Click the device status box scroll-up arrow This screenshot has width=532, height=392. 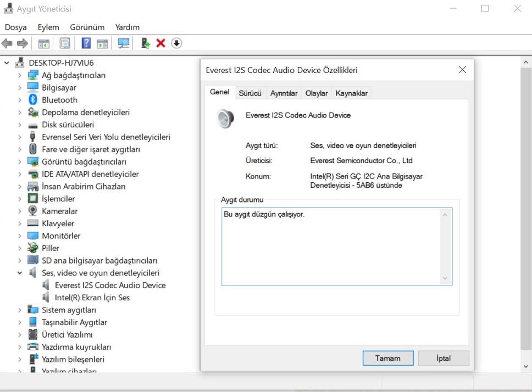445,215
